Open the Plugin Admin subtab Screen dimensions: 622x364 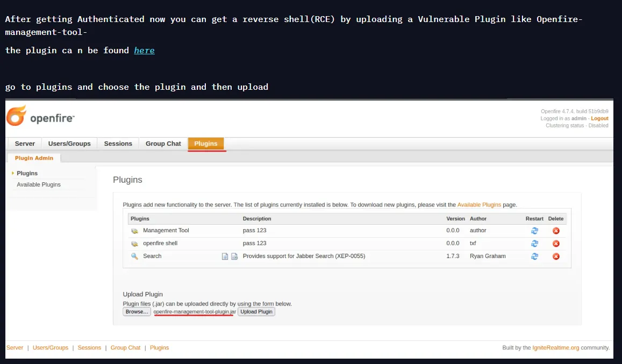(x=34, y=158)
